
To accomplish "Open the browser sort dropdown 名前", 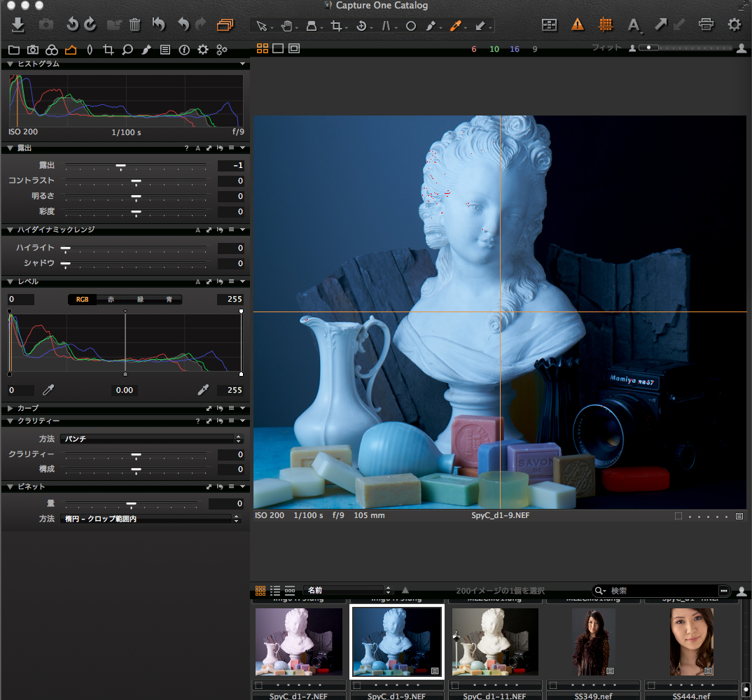I will coord(348,591).
